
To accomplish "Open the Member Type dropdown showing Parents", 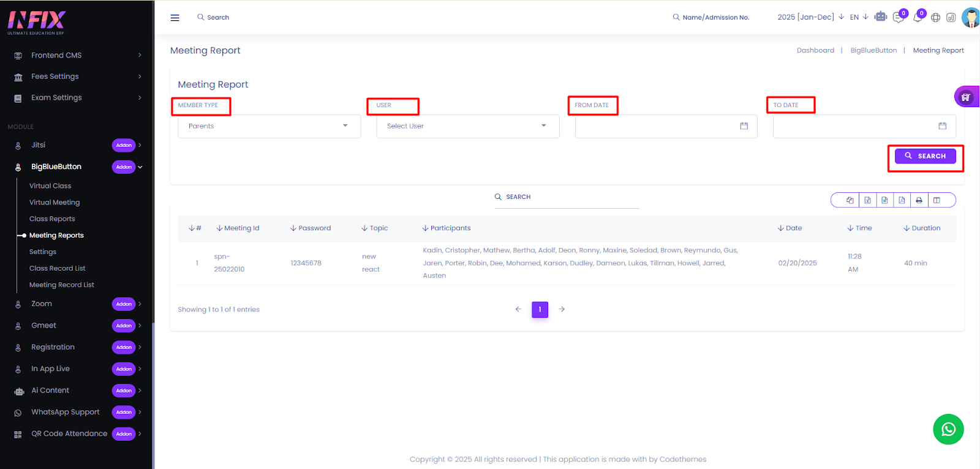I will [x=269, y=126].
